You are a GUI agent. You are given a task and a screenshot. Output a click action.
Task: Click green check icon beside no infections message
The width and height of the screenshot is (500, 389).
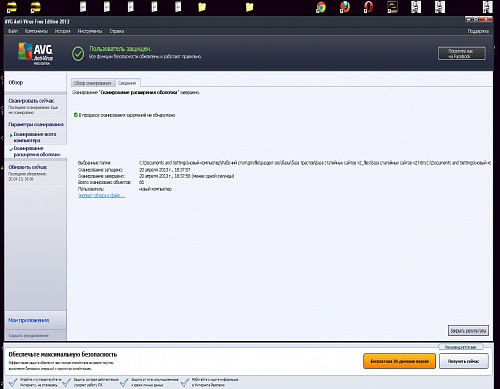pos(76,115)
